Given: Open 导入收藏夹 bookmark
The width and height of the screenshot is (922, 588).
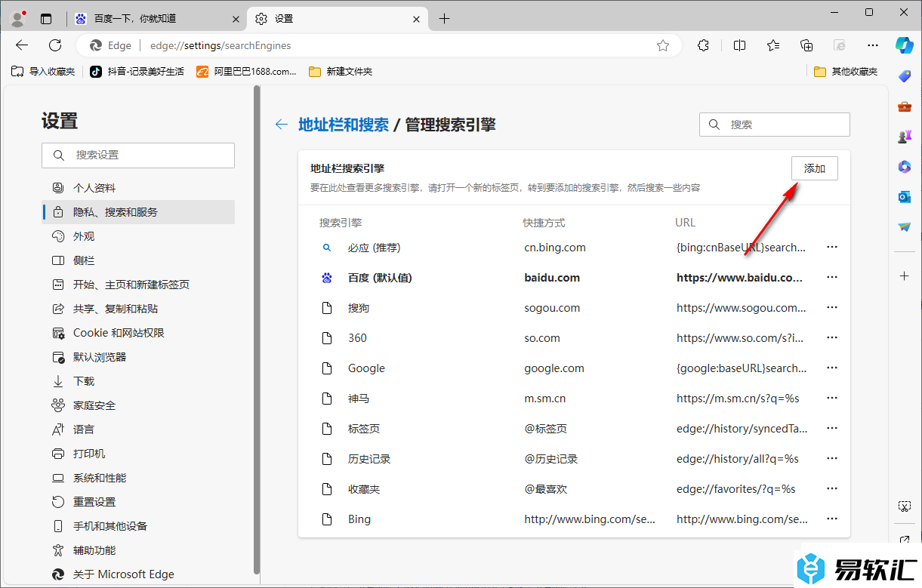Looking at the screenshot, I should point(43,72).
